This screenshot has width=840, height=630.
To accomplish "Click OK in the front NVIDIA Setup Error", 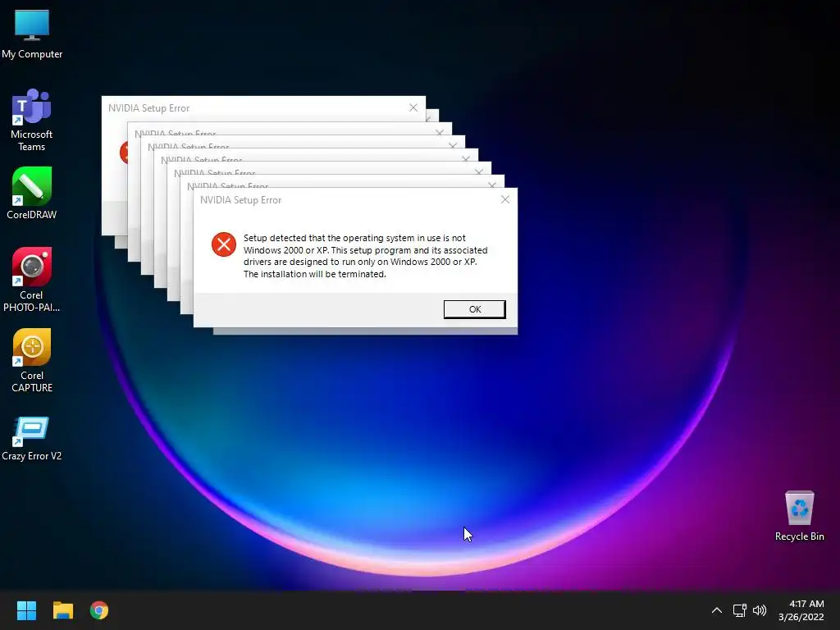I will pos(475,309).
